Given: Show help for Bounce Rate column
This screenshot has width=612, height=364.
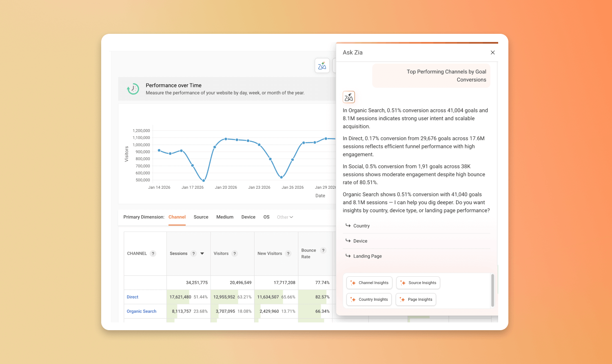Looking at the screenshot, I should (x=323, y=250).
